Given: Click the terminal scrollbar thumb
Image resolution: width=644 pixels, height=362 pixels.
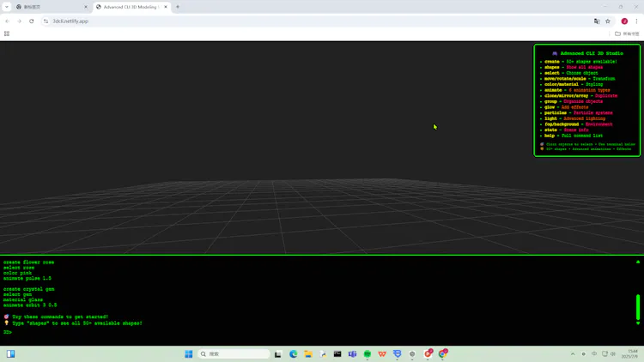Looking at the screenshot, I should [638, 307].
